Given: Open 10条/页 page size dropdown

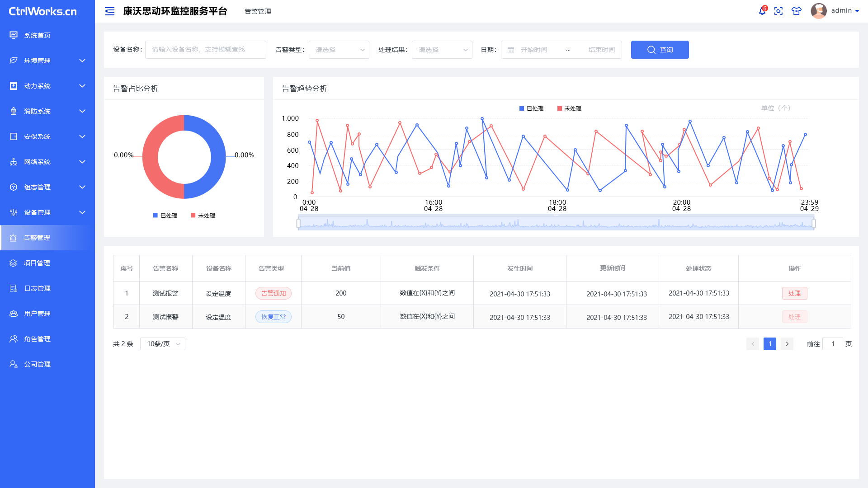Looking at the screenshot, I should [x=163, y=344].
